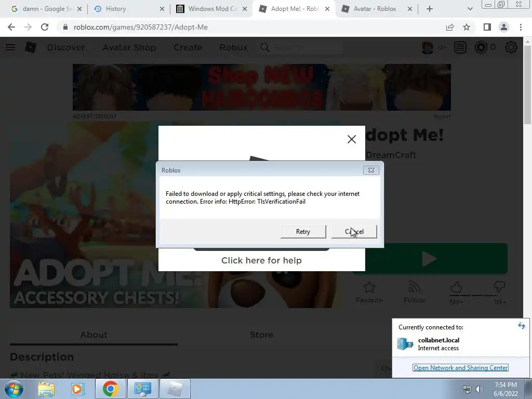Click the network tray icon

(467, 389)
